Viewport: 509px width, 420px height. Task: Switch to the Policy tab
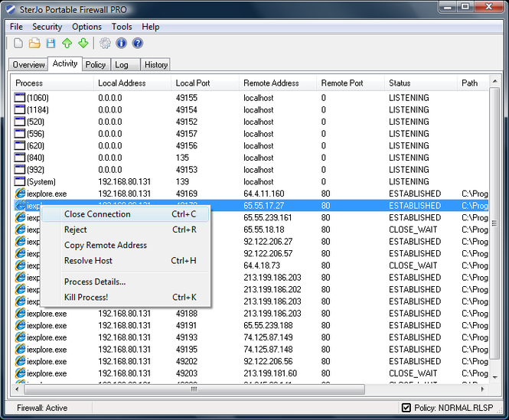96,65
